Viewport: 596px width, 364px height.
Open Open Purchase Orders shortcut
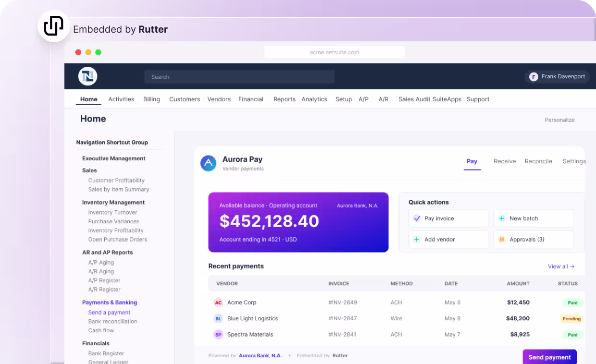118,240
